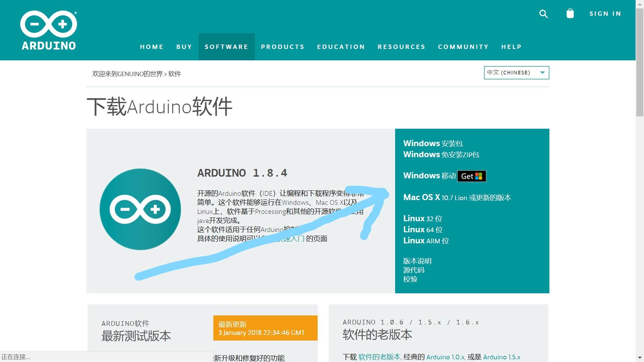The width and height of the screenshot is (644, 362).
Task: Download Windows 免安装ZIP包
Action: click(441, 155)
